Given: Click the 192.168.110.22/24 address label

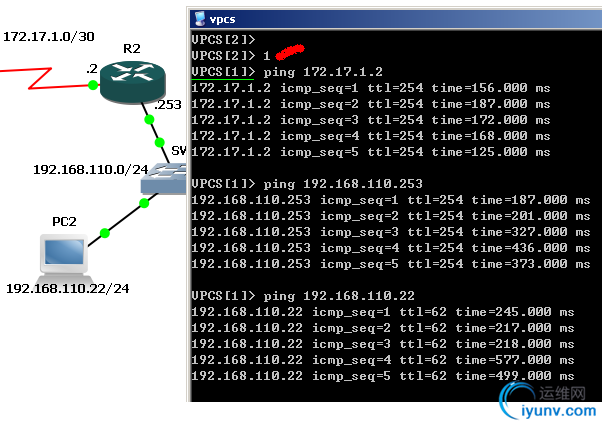Looking at the screenshot, I should pyautogui.click(x=68, y=288).
